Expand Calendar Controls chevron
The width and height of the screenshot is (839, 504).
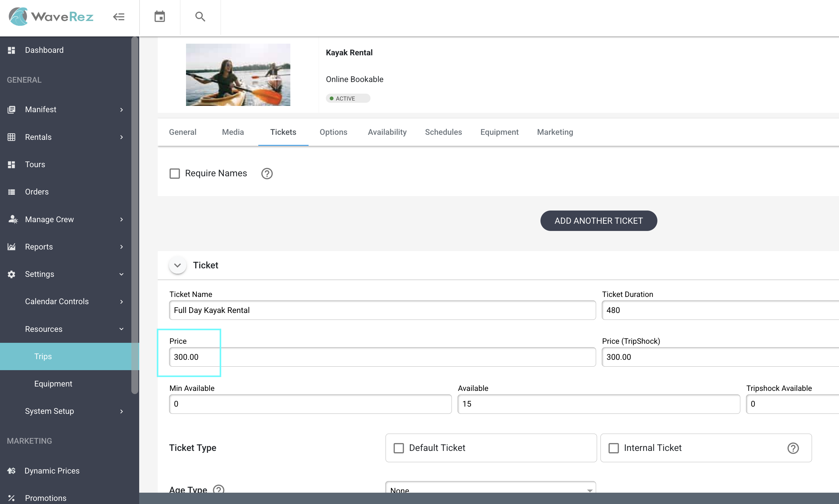click(122, 302)
